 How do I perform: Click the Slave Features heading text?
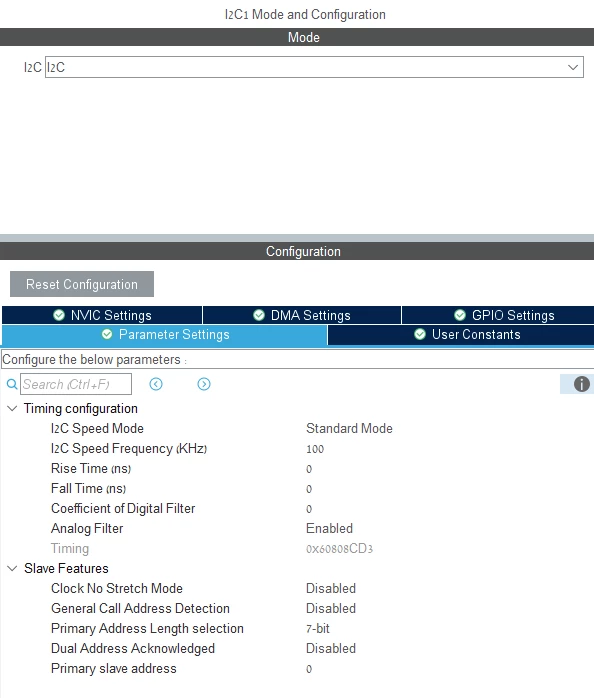[66, 568]
